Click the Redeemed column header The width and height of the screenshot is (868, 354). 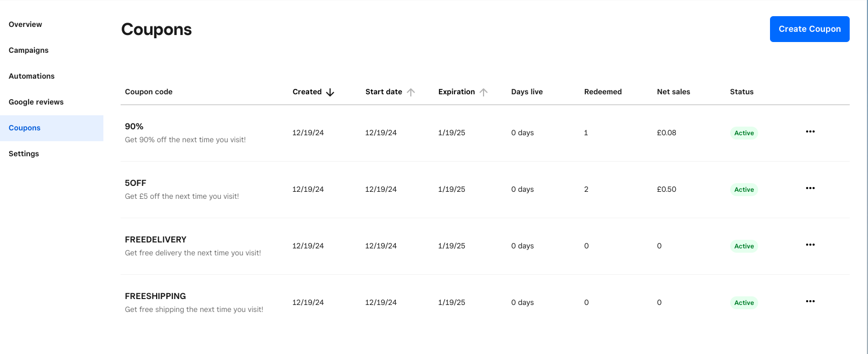603,92
